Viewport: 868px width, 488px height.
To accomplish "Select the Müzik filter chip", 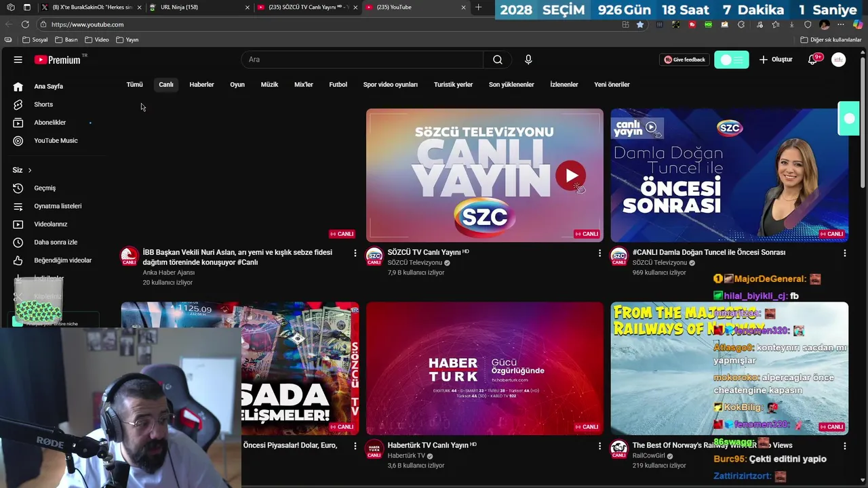I will [269, 85].
